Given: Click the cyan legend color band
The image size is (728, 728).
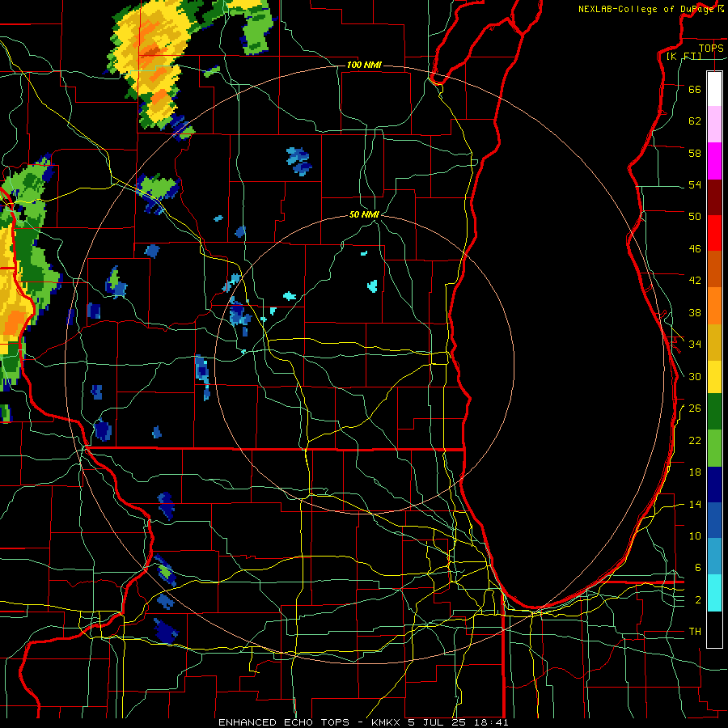Looking at the screenshot, I should (714, 593).
